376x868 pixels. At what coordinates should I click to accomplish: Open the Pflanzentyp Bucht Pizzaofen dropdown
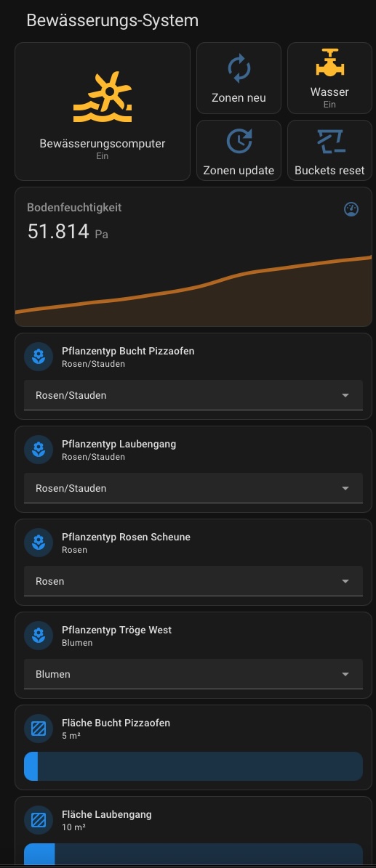(x=193, y=395)
